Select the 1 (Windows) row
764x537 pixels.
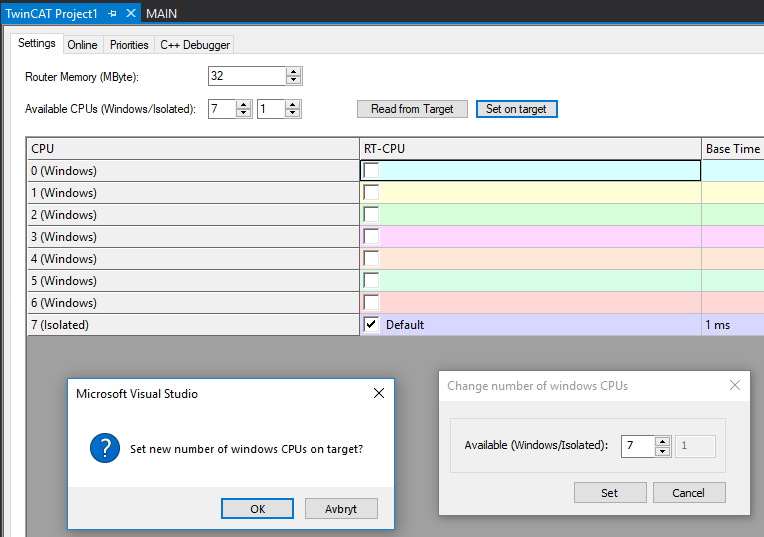(x=193, y=192)
